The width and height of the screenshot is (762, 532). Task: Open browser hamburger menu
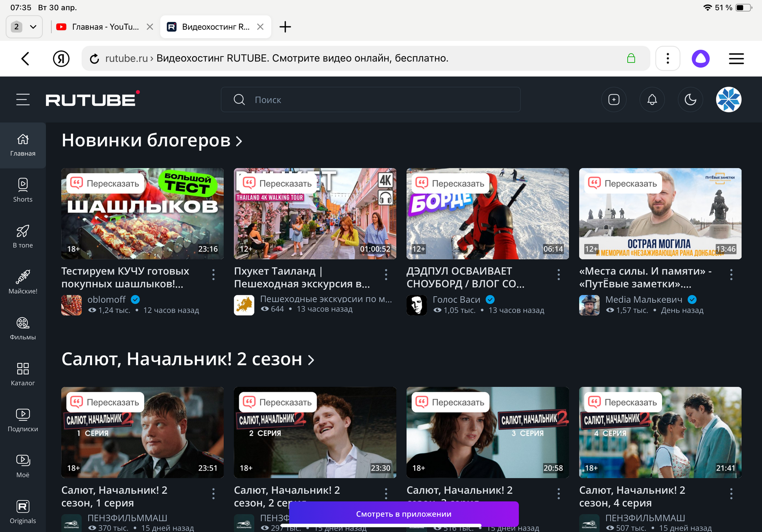pyautogui.click(x=736, y=58)
